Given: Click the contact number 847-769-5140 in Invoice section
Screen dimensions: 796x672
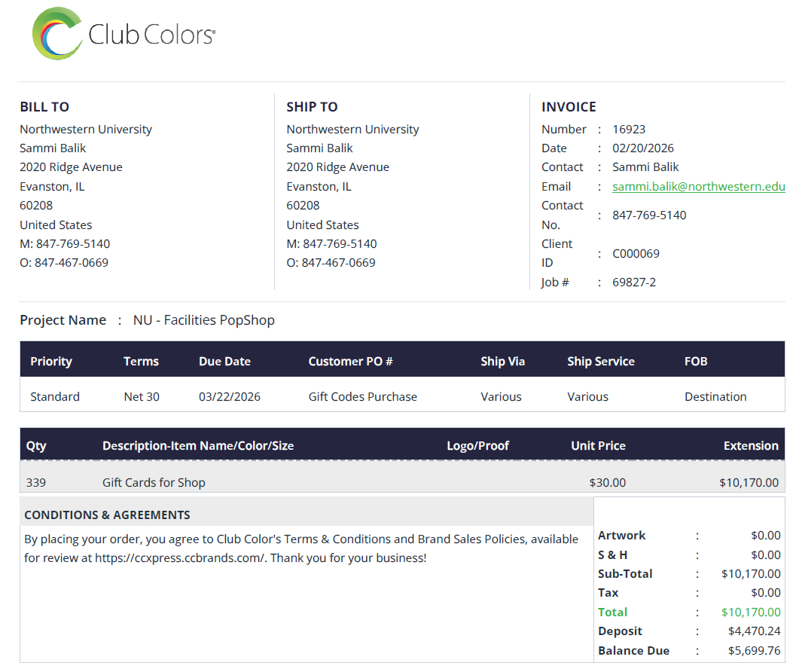Looking at the screenshot, I should coord(649,215).
